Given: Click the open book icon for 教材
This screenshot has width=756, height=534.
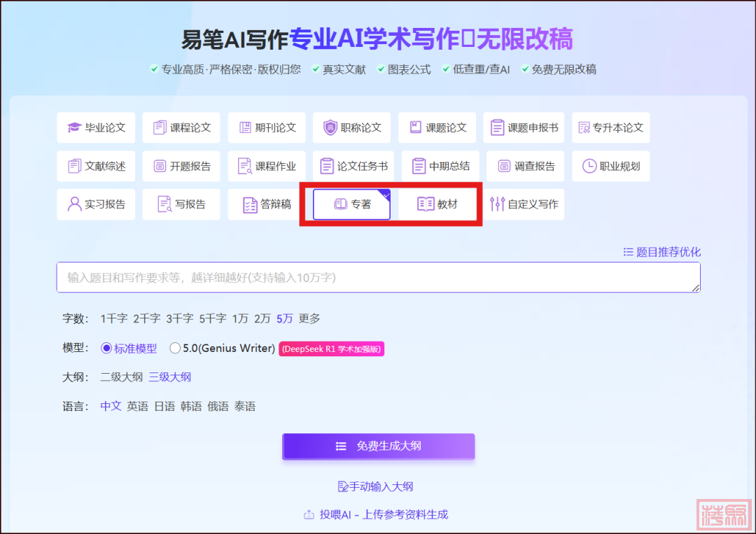Looking at the screenshot, I should pyautogui.click(x=426, y=204).
